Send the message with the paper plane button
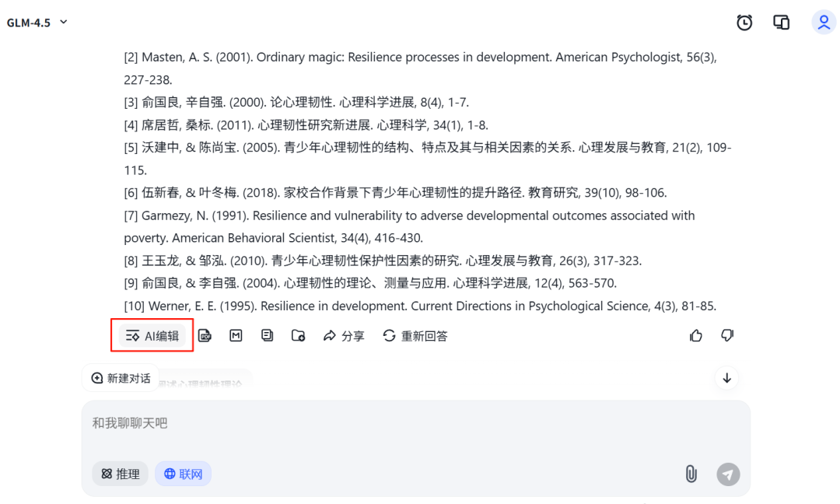Image resolution: width=840 pixels, height=504 pixels. click(728, 474)
